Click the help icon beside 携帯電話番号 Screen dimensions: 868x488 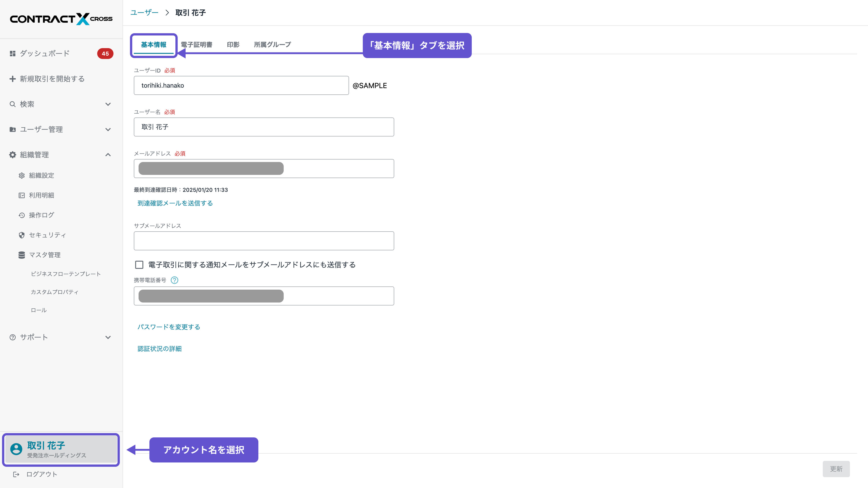[x=174, y=280]
